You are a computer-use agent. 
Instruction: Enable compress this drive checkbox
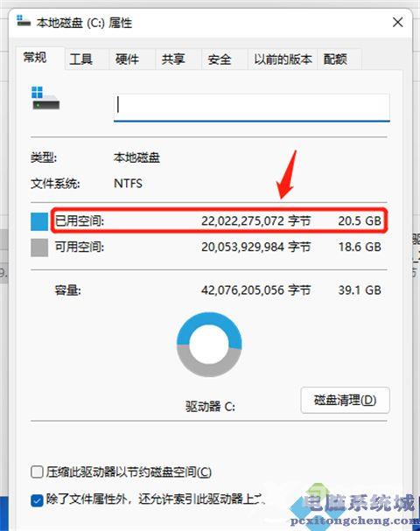[37, 472]
